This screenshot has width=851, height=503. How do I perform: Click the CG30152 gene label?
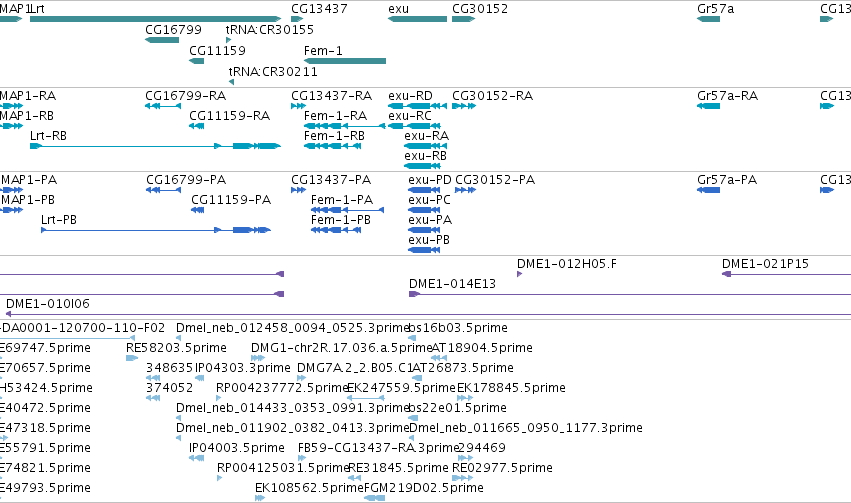click(x=480, y=9)
